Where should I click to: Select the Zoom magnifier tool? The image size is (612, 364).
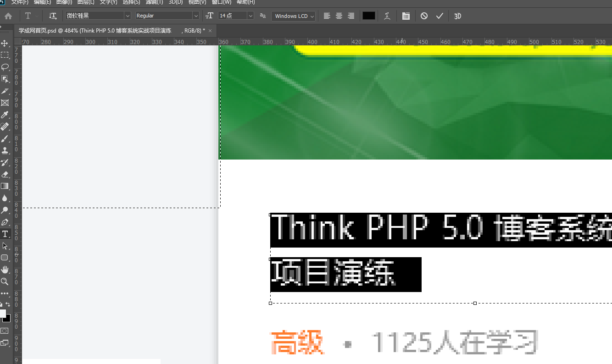click(5, 281)
